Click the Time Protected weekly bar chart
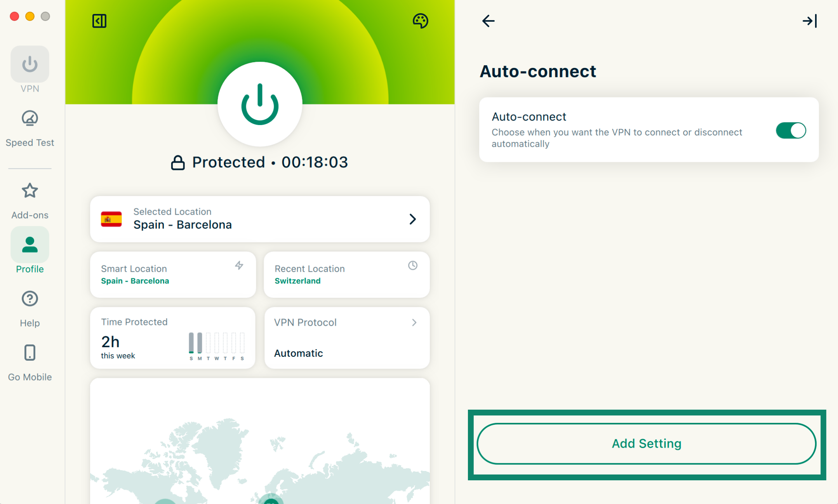The image size is (838, 504). click(216, 345)
